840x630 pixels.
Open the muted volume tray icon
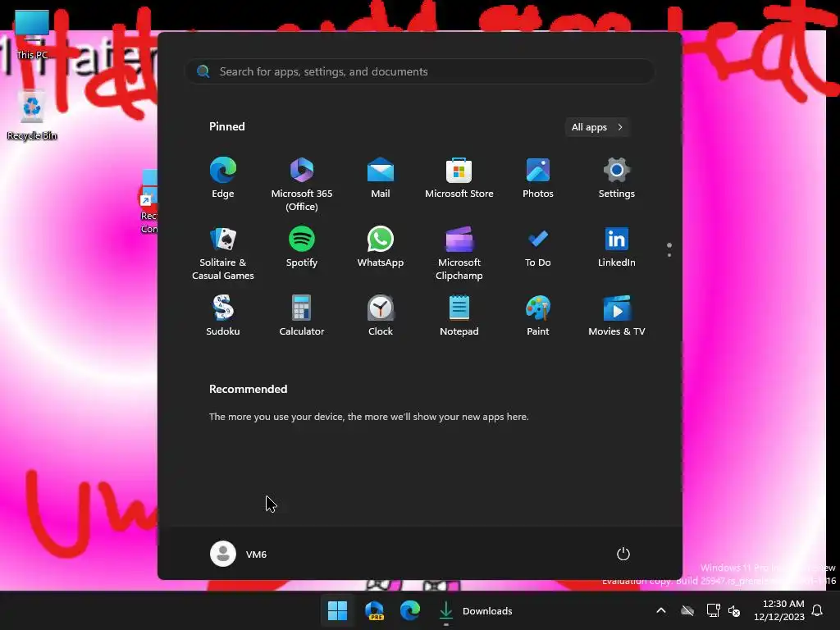pyautogui.click(x=734, y=610)
